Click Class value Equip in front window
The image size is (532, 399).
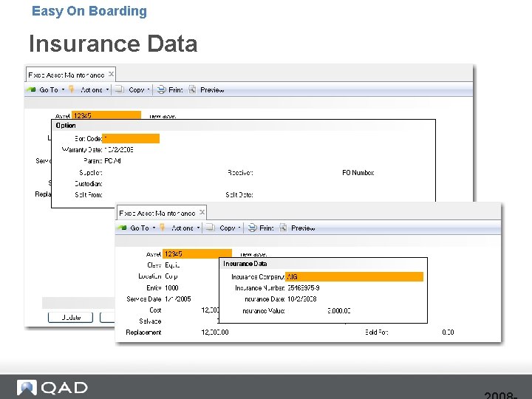click(172, 265)
